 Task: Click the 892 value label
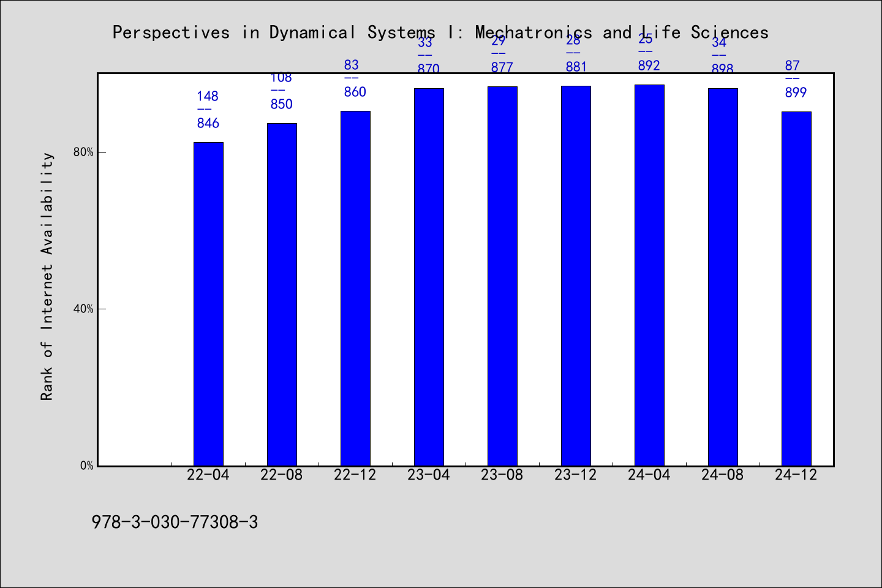(649, 66)
